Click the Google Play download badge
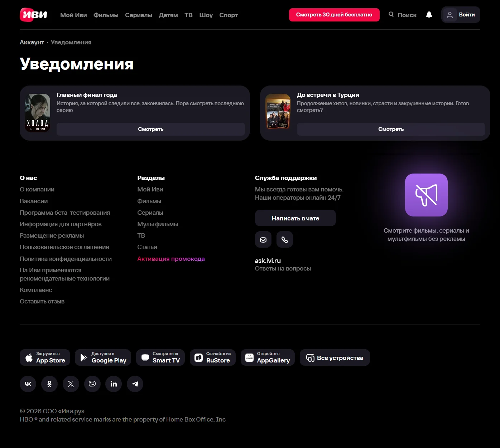This screenshot has width=500, height=448. (x=103, y=357)
